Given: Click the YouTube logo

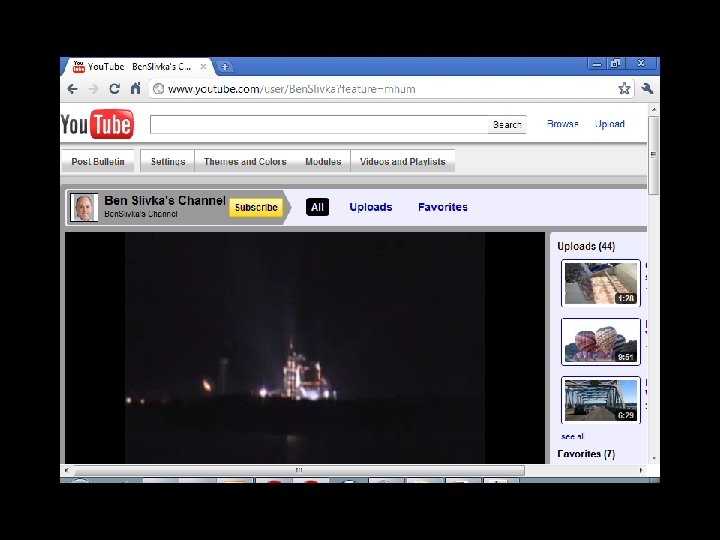Looking at the screenshot, I should coord(97,124).
